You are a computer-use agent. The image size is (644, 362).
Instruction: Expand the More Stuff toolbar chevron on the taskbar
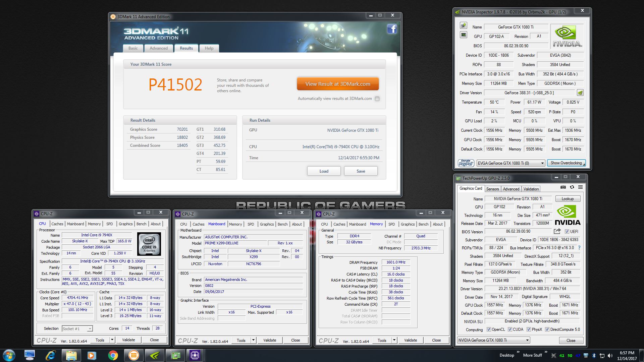coord(546,352)
